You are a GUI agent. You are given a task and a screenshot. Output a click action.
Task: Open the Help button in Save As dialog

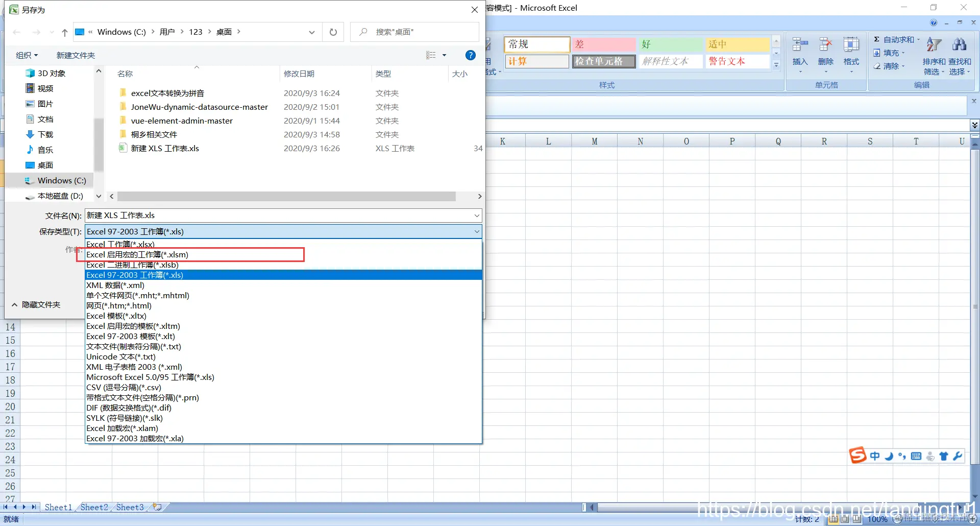[471, 55]
